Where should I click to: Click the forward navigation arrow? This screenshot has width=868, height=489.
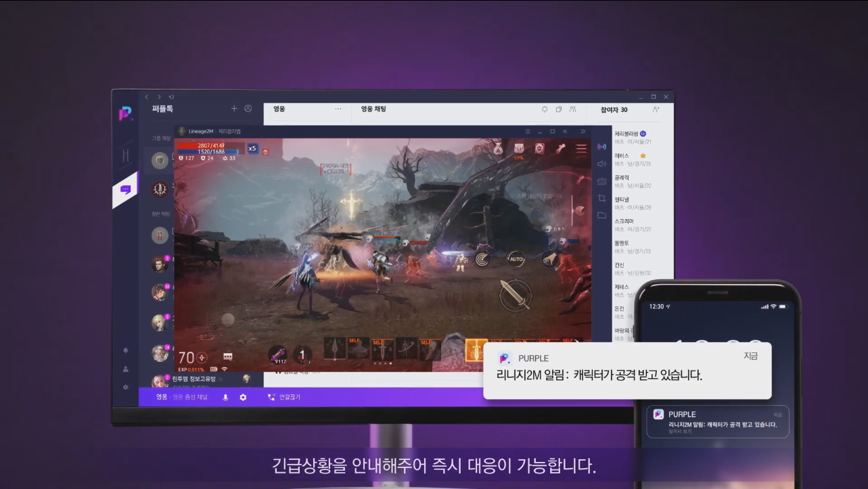click(x=159, y=97)
